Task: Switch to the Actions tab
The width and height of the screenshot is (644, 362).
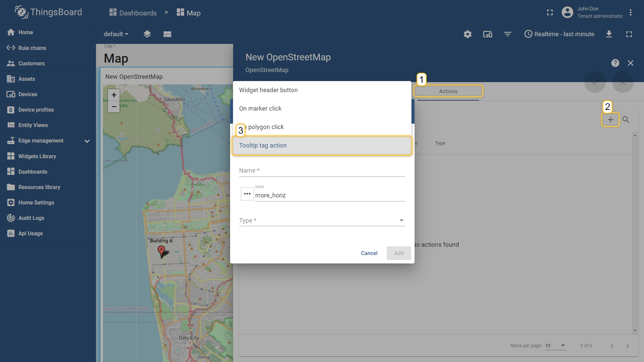Action: pyautogui.click(x=448, y=91)
